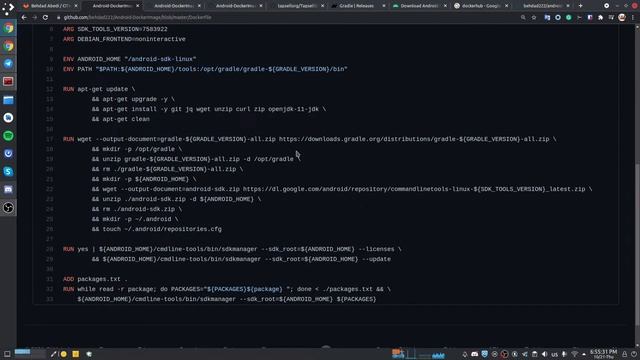Click the green circular extension icon
640x360 pixels.
(x=569, y=18)
